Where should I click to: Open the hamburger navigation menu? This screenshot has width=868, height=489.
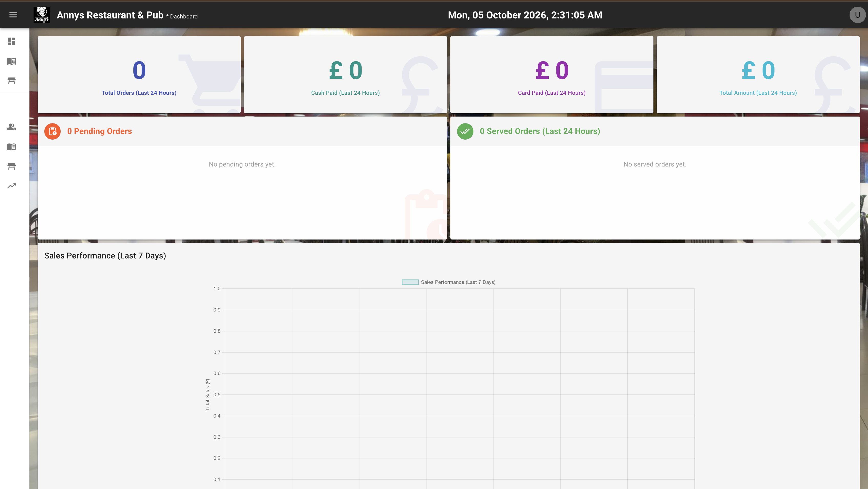click(13, 15)
